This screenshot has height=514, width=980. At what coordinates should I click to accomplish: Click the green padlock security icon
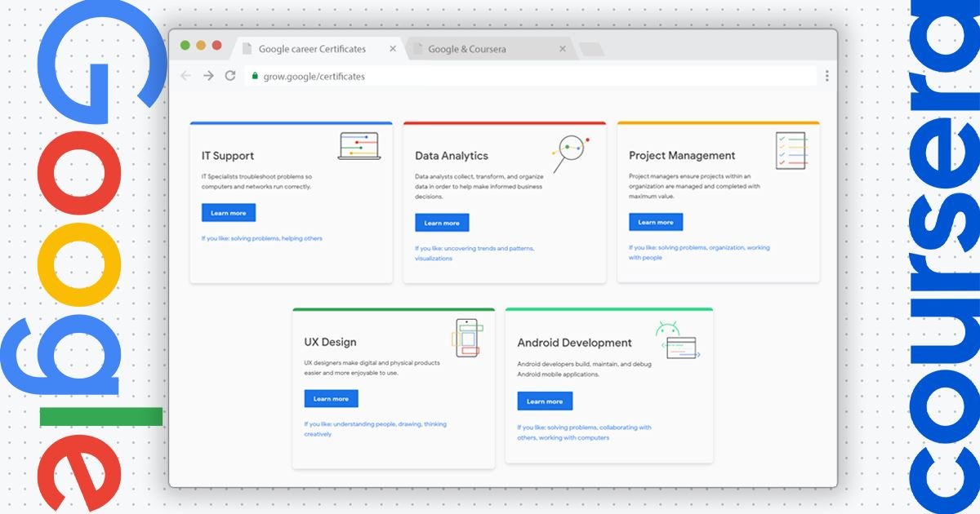255,76
